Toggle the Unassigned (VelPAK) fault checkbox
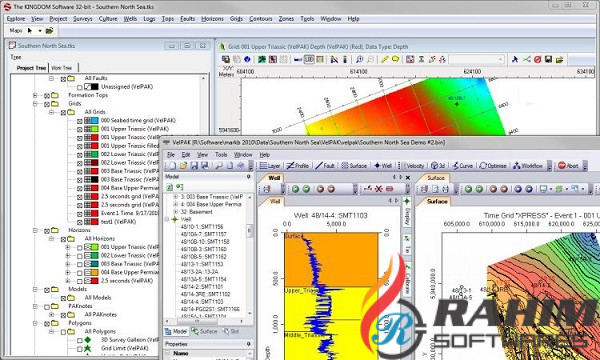 [x=80, y=87]
